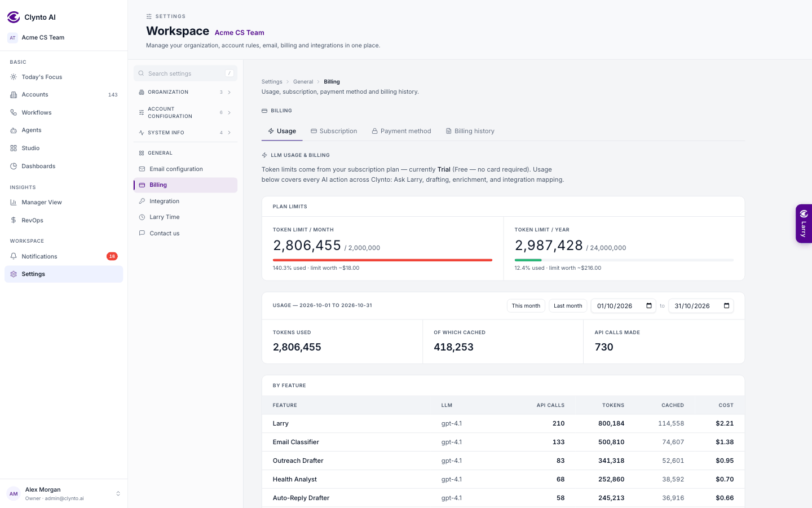This screenshot has height=508, width=812.
Task: Click the Integration plug icon
Action: [142, 201]
